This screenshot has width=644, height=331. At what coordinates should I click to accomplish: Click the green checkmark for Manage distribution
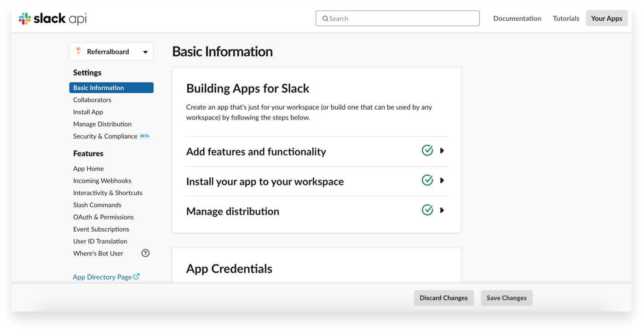tap(427, 210)
